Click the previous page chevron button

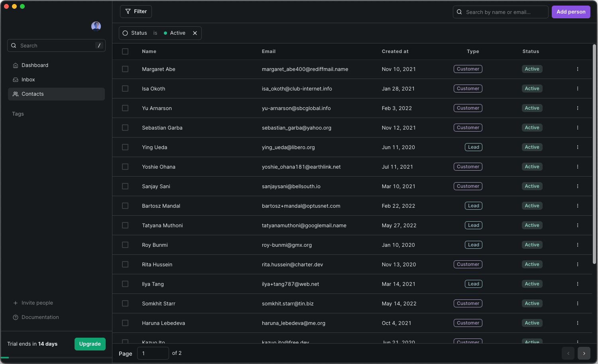(568, 353)
